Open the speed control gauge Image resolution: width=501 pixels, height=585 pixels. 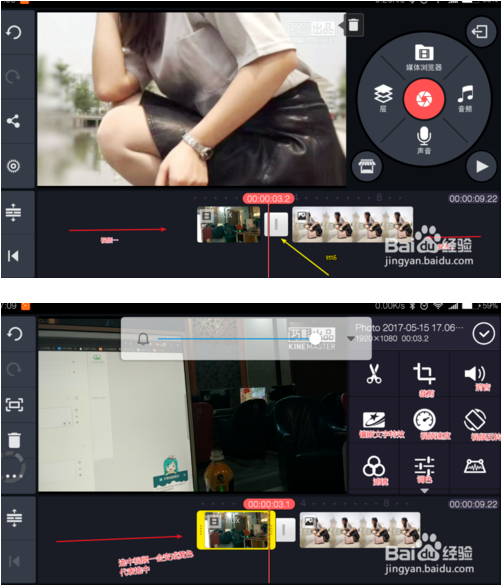point(425,420)
